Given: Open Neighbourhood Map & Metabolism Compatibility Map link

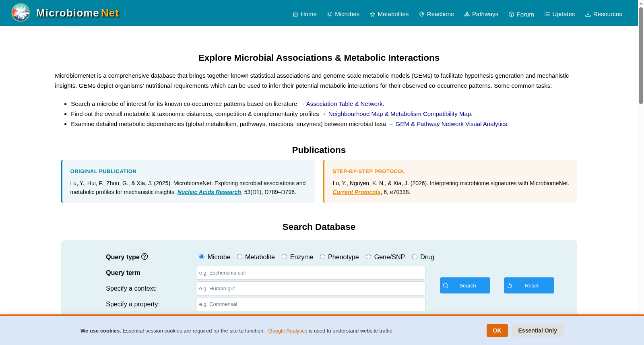Looking at the screenshot, I should click(x=400, y=114).
